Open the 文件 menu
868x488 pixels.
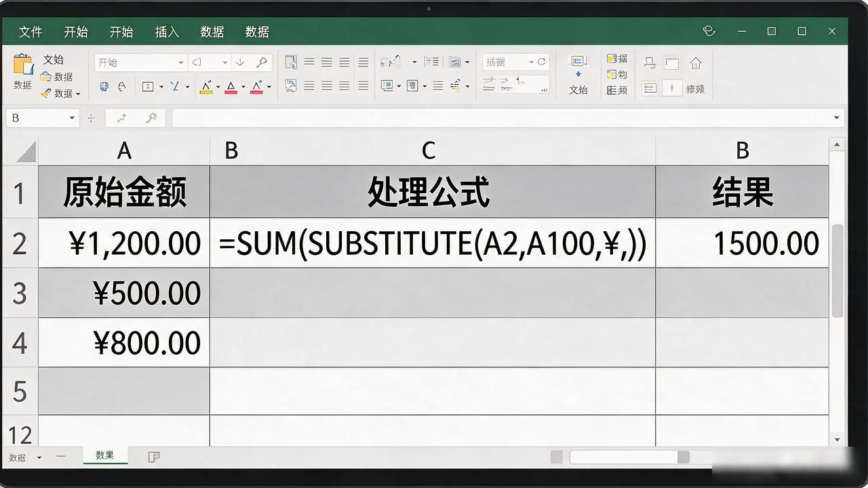point(31,32)
